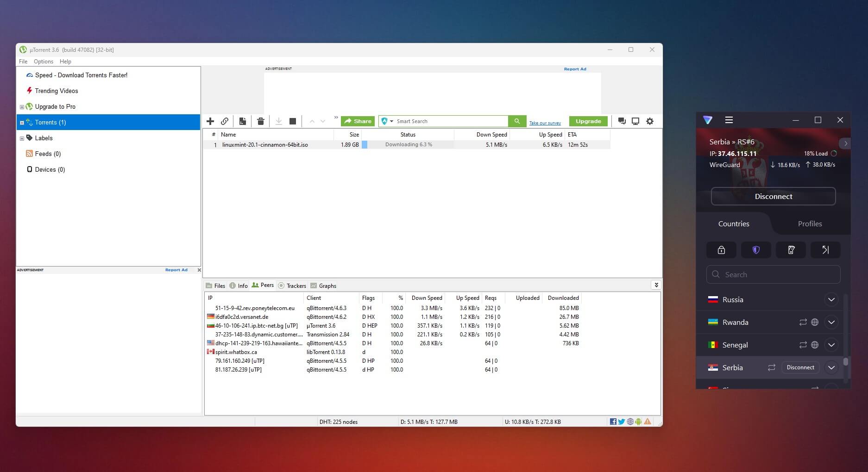Click Report Ad link above torrent list
Viewport: 868px width, 472px height.
click(575, 69)
